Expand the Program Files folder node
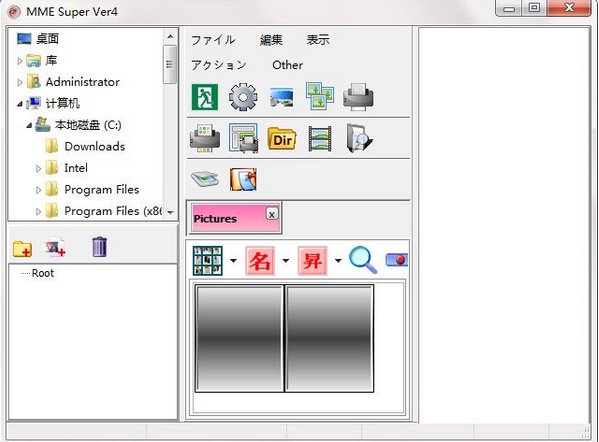 38,190
